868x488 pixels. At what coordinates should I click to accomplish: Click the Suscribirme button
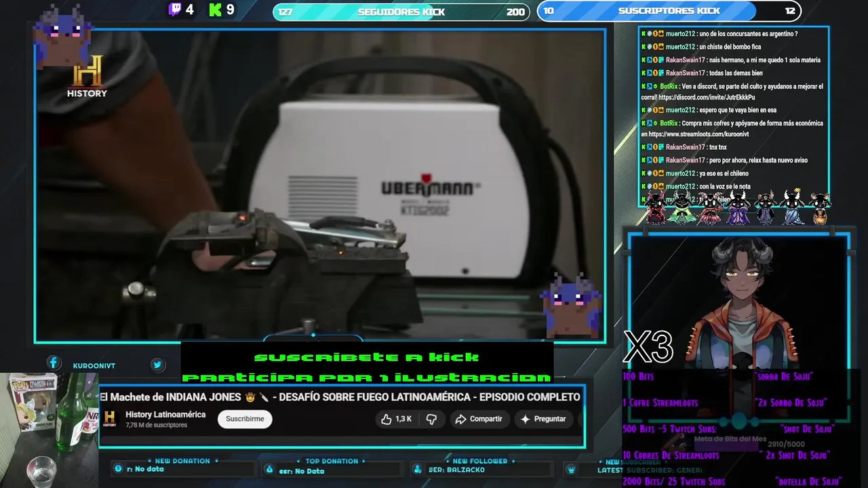tap(245, 419)
